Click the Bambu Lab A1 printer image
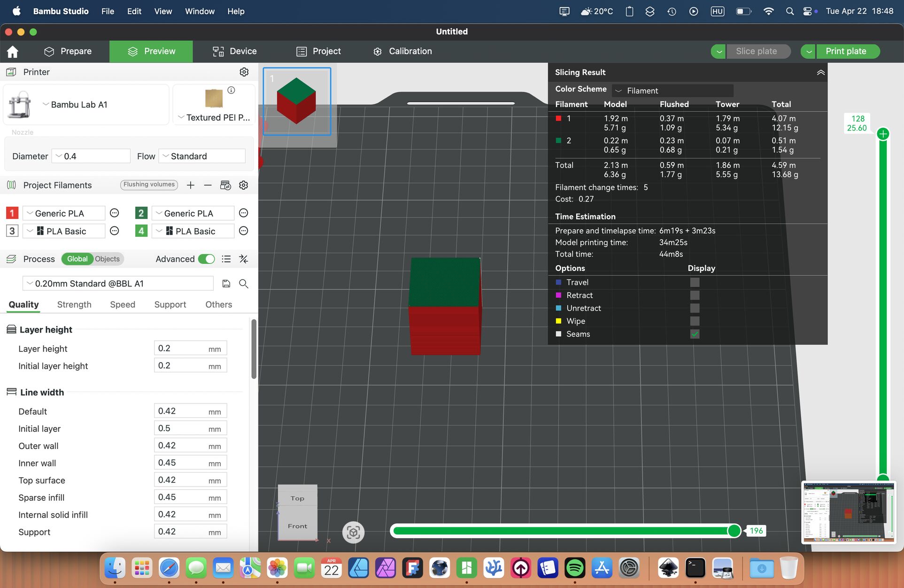The width and height of the screenshot is (904, 588). pyautogui.click(x=20, y=104)
